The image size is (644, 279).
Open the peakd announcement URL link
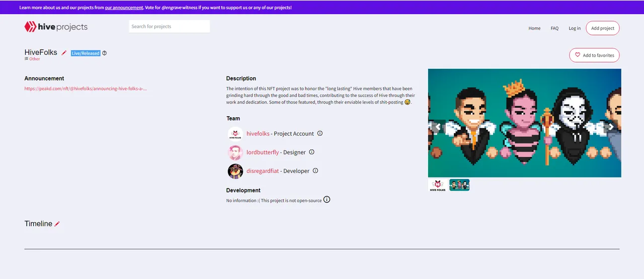coord(86,88)
